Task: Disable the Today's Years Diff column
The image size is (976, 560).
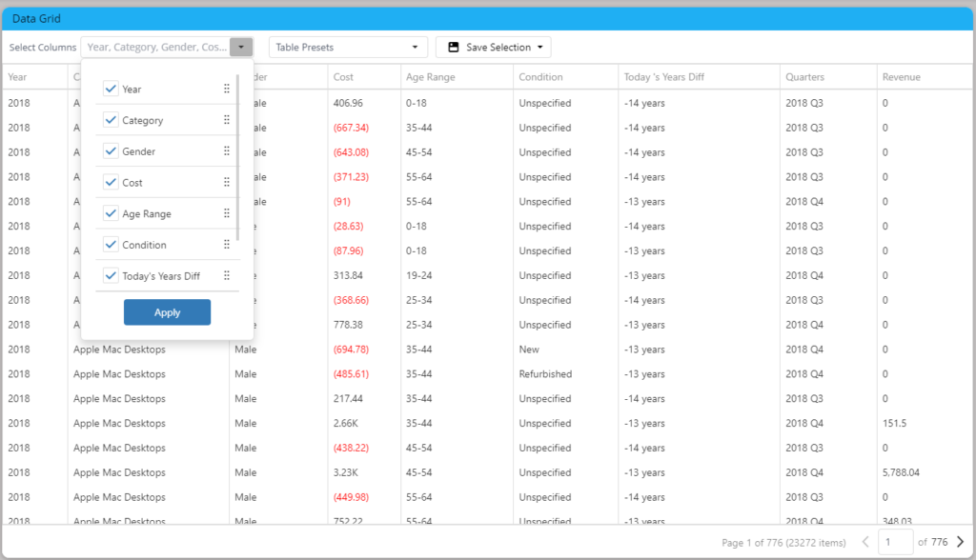Action: 112,276
